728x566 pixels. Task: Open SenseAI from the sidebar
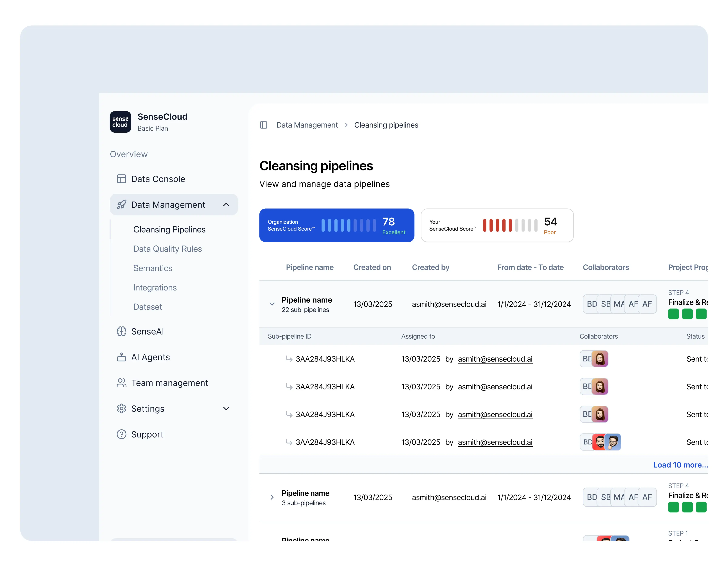pos(147,331)
